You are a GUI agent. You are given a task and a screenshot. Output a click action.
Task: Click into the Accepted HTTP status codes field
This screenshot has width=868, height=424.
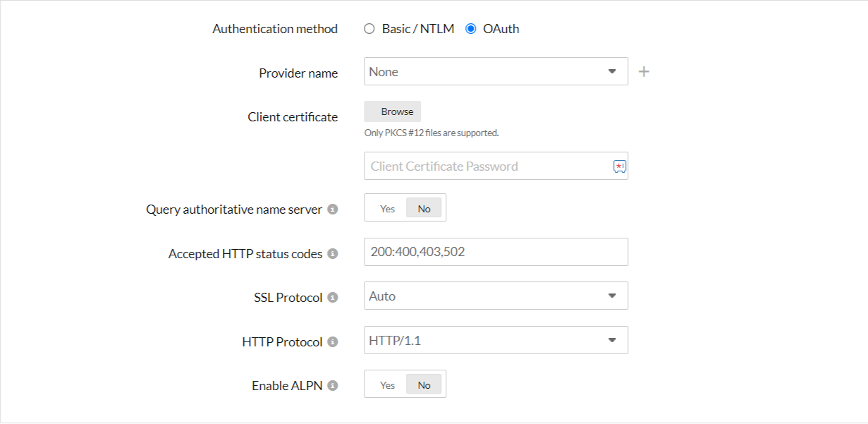click(495, 252)
